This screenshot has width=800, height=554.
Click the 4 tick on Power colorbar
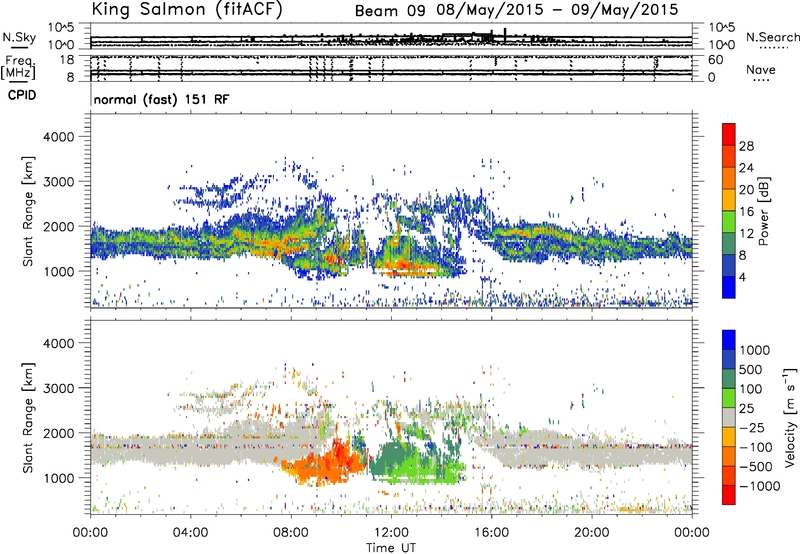[743, 277]
